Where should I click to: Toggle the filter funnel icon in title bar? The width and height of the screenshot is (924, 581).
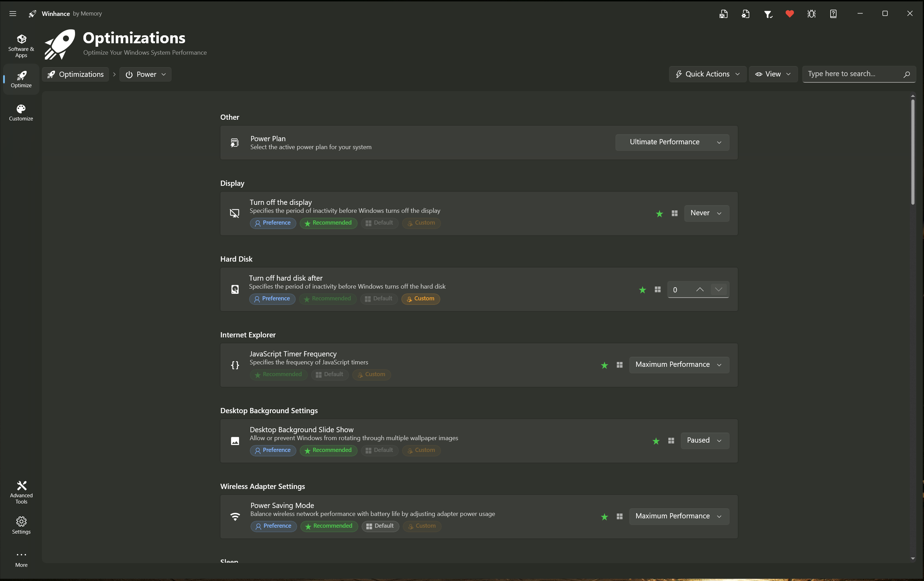coord(767,14)
